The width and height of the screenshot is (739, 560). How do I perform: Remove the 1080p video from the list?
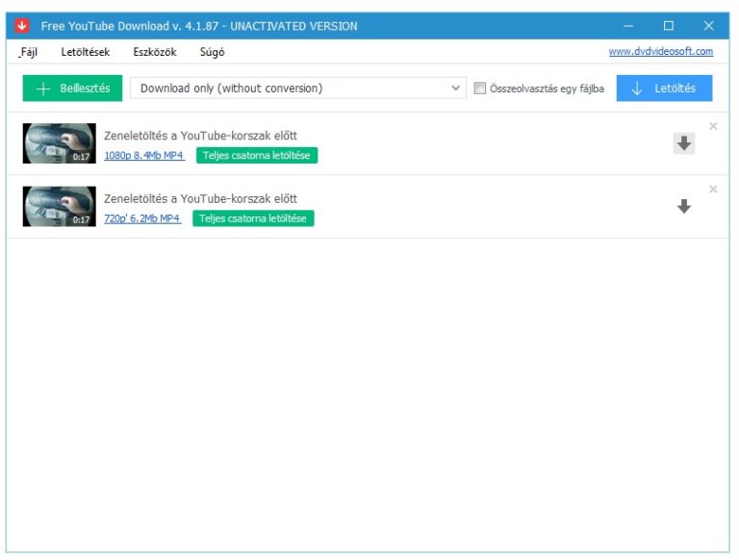coord(713,126)
